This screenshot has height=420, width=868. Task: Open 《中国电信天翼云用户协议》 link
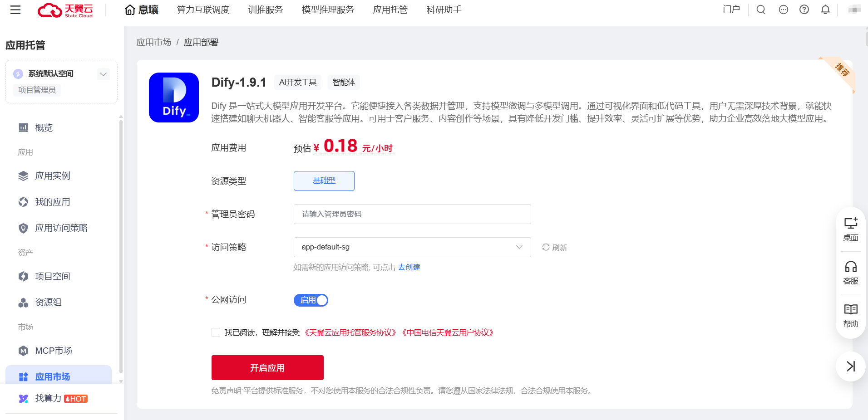pos(448,332)
